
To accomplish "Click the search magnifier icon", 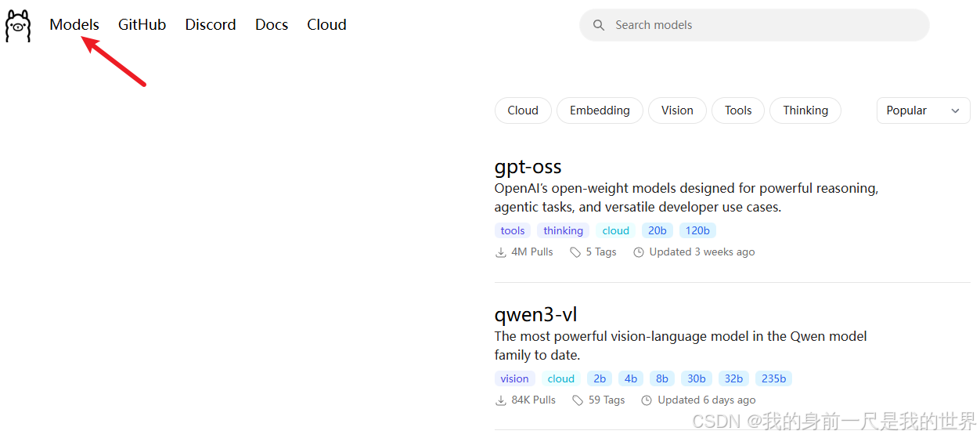I will (x=599, y=25).
